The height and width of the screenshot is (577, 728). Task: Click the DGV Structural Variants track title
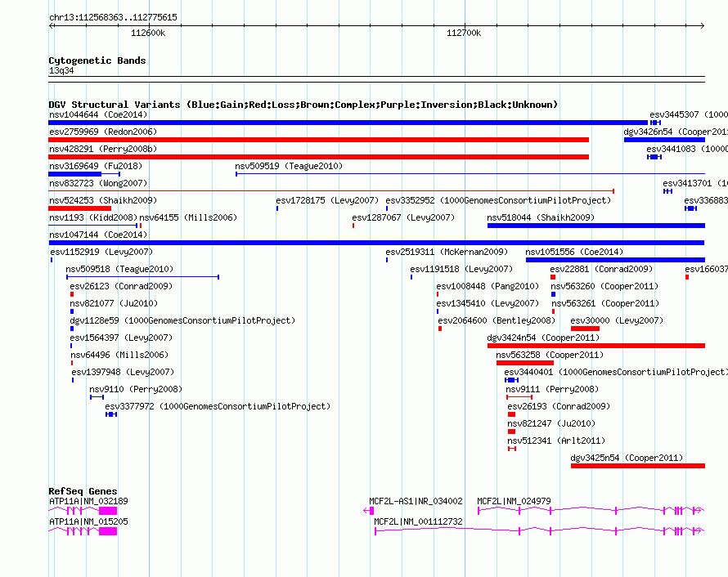(x=303, y=105)
